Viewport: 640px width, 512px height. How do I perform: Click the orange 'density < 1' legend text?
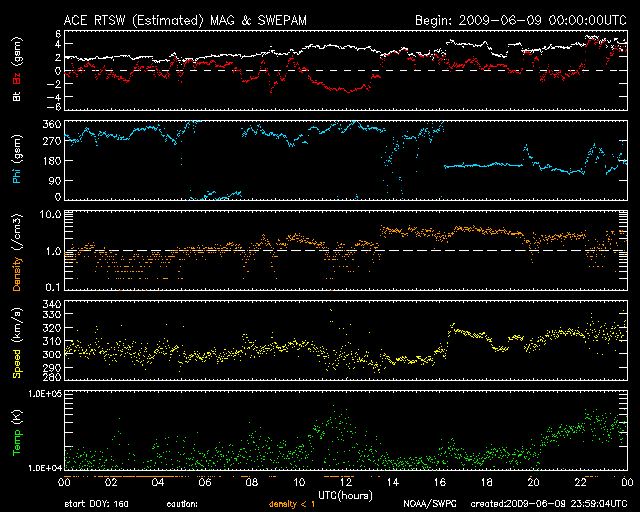[292, 504]
